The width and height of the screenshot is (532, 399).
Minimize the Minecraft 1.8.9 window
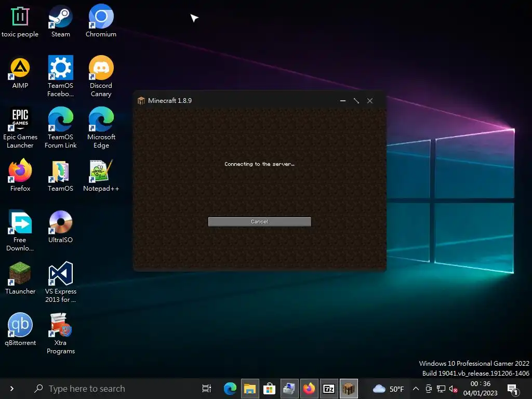click(x=343, y=101)
